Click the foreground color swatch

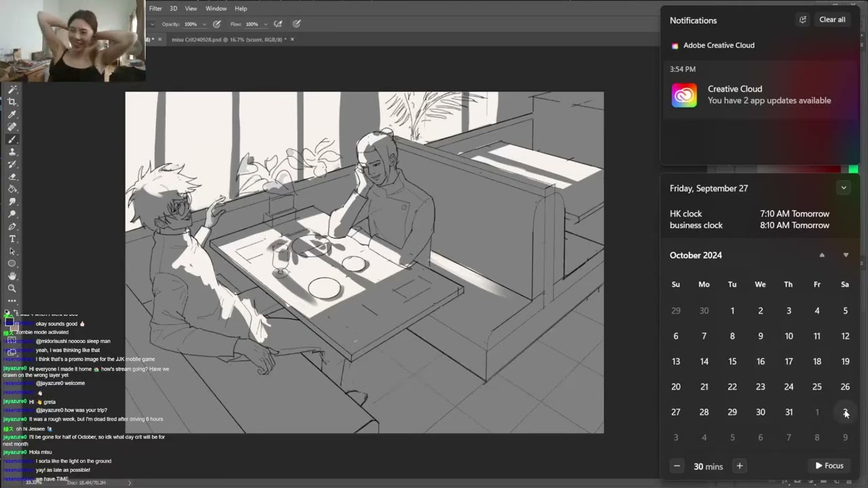[x=9, y=322]
